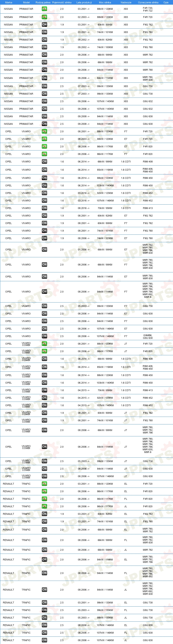This screenshot has width=173, height=644.
Task: Click ON diesel icon in Nissan Primastar 74kW / 100KM row
Action: click(44, 47)
